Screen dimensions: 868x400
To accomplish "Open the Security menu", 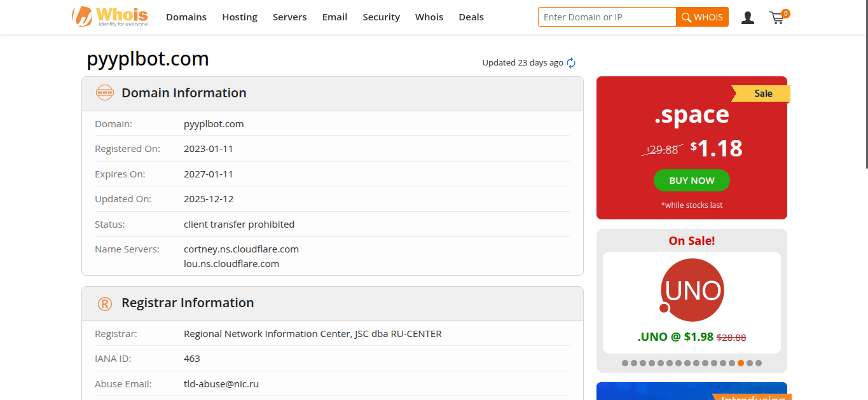I will pos(381,17).
